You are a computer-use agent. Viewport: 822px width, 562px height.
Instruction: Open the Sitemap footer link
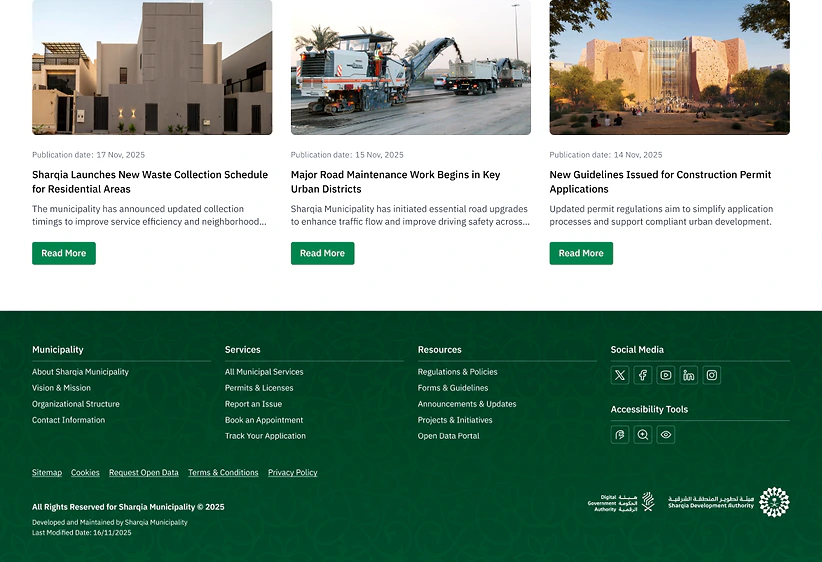coord(47,472)
